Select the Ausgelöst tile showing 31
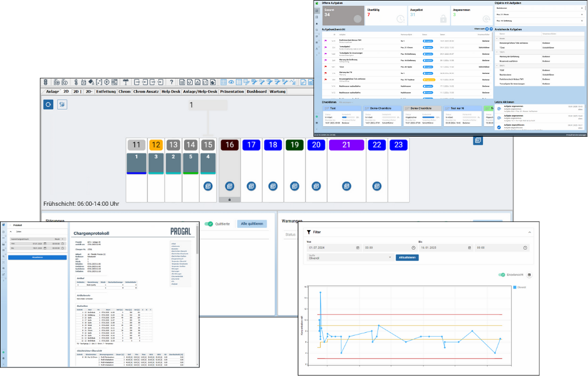 tap(429, 16)
